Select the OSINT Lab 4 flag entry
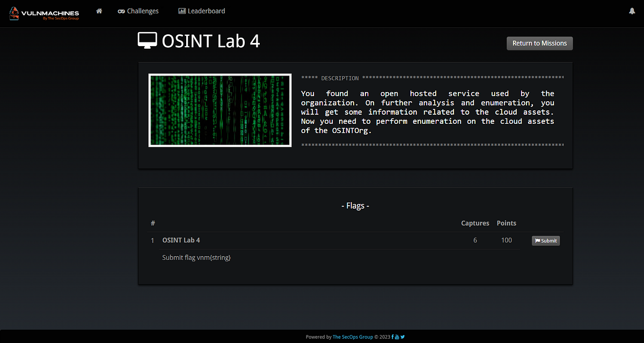 [181, 240]
